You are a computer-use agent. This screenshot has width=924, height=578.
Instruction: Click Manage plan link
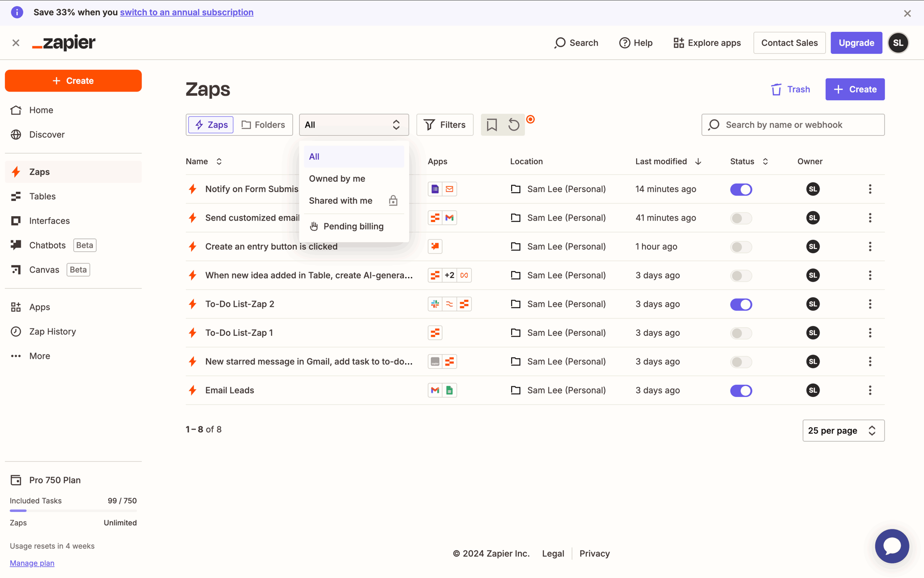32,563
